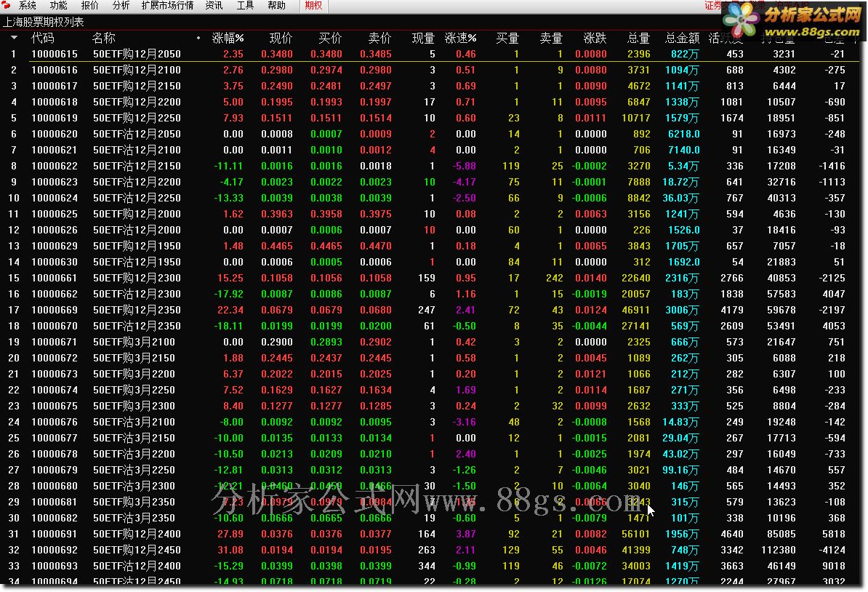Open the 分析 menu

click(x=121, y=6)
